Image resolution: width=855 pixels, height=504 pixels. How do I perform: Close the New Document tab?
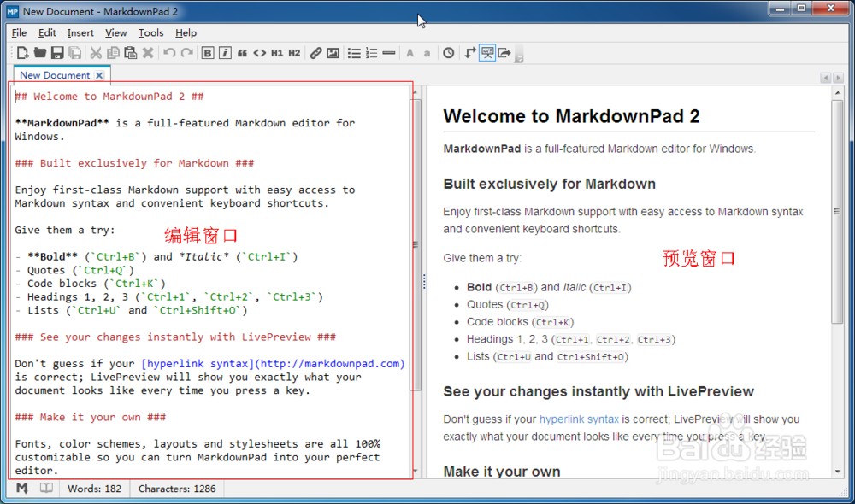pyautogui.click(x=99, y=74)
